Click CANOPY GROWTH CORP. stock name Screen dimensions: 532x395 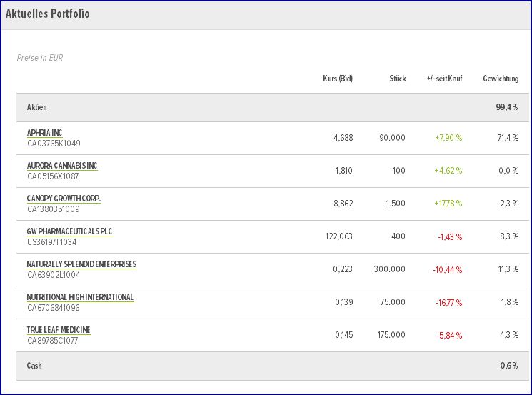(x=64, y=199)
